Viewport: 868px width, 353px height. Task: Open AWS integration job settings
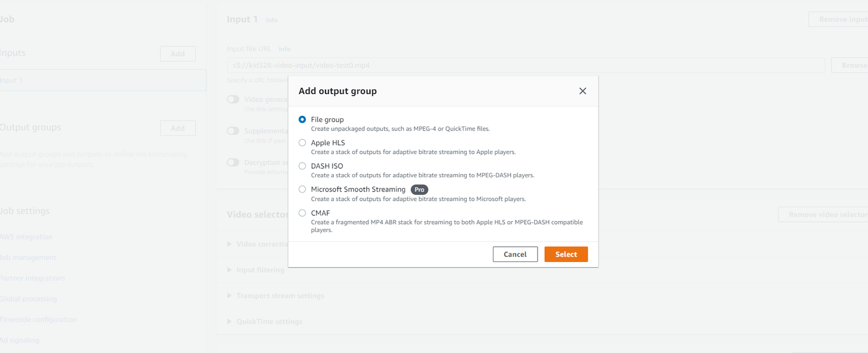point(26,237)
